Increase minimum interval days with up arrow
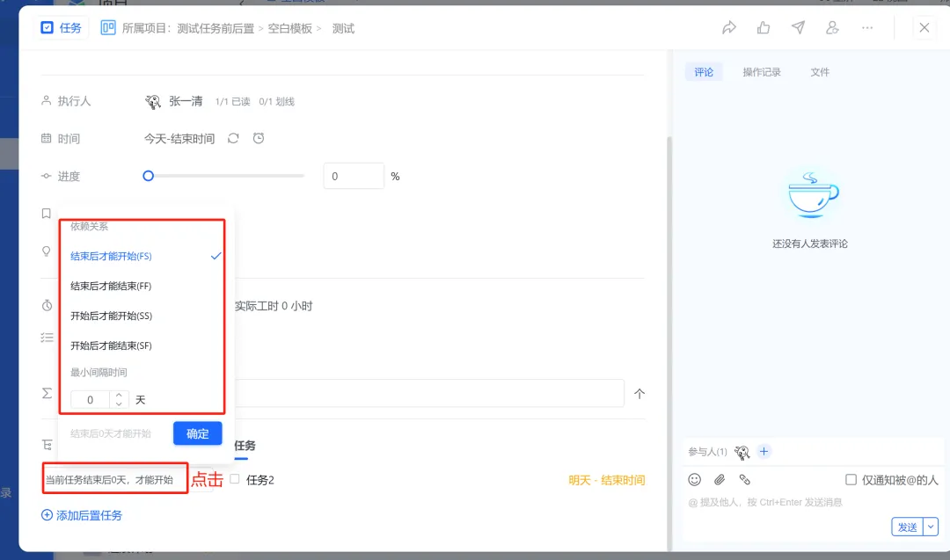Viewport: 950px width, 560px height. (x=119, y=396)
